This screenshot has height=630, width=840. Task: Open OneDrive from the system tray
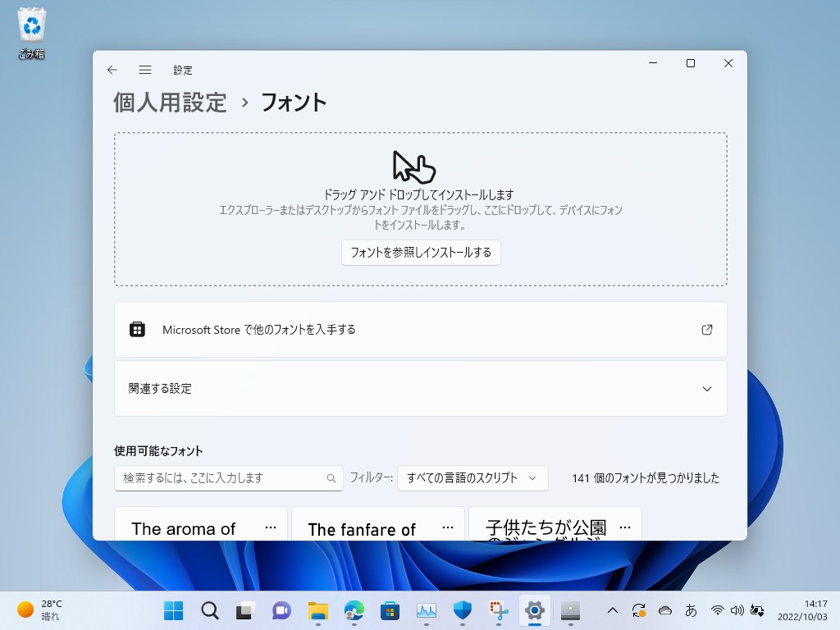click(665, 610)
